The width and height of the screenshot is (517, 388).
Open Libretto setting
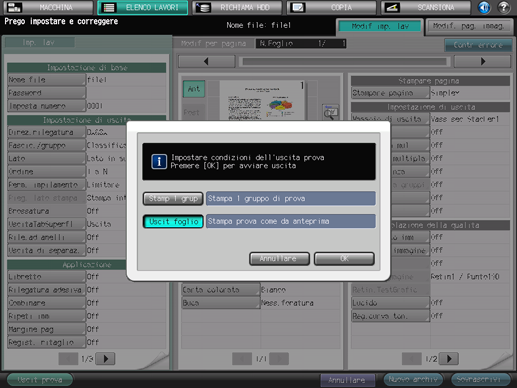point(46,277)
